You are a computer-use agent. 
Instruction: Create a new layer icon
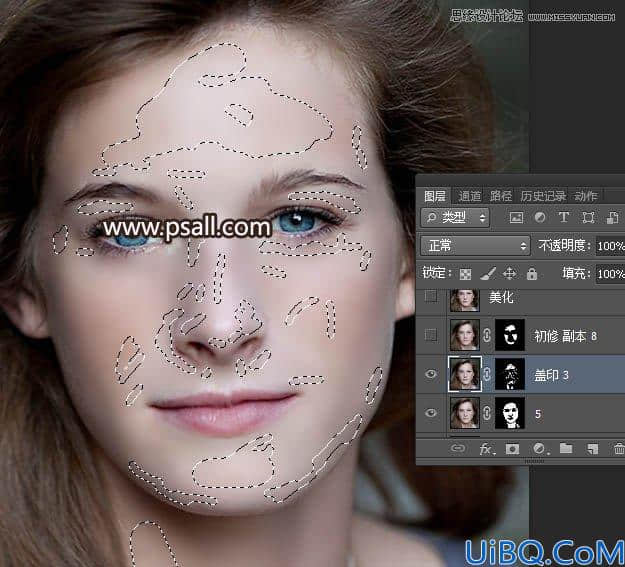593,449
